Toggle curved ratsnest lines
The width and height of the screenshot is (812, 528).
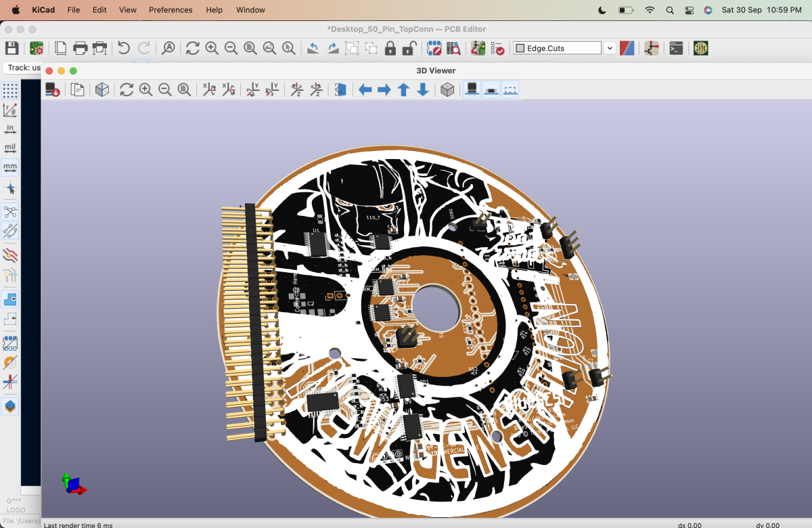tap(10, 232)
